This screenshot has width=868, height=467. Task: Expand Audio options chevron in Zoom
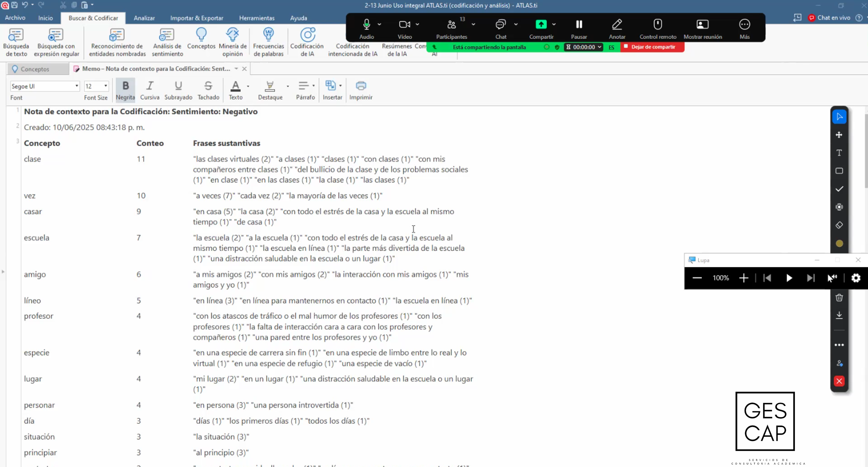[379, 24]
